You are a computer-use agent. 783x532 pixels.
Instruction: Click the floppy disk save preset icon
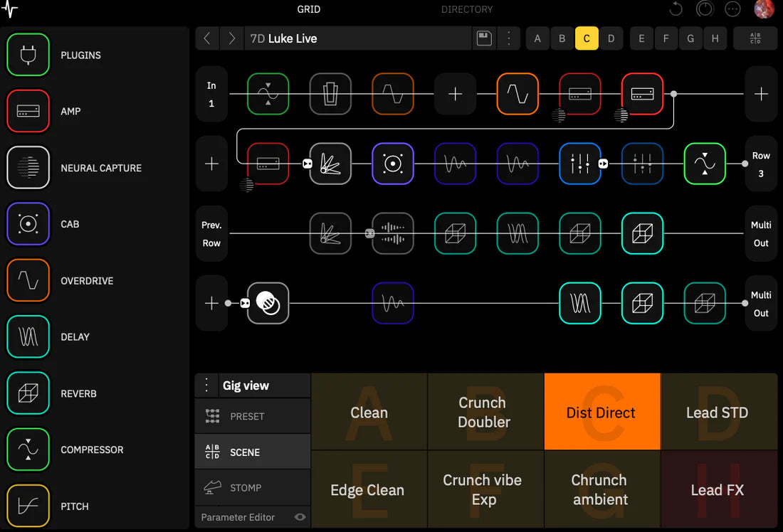484,38
